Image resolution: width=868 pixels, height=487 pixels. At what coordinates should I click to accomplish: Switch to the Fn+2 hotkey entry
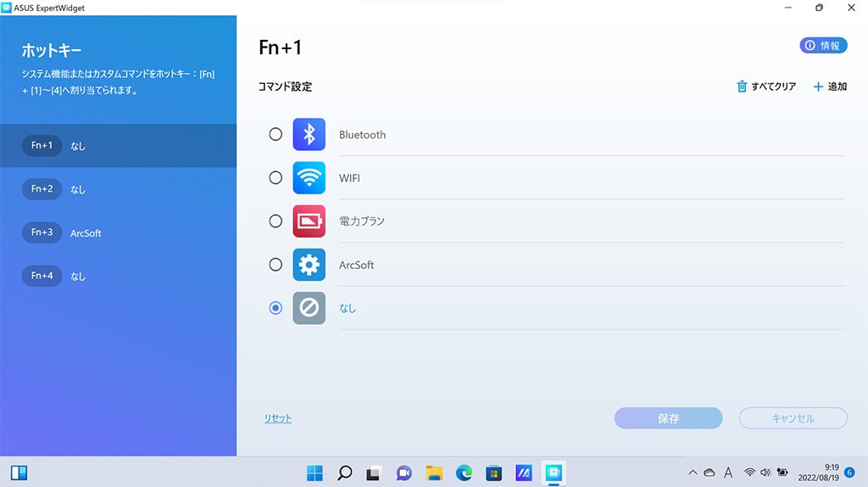pos(119,189)
